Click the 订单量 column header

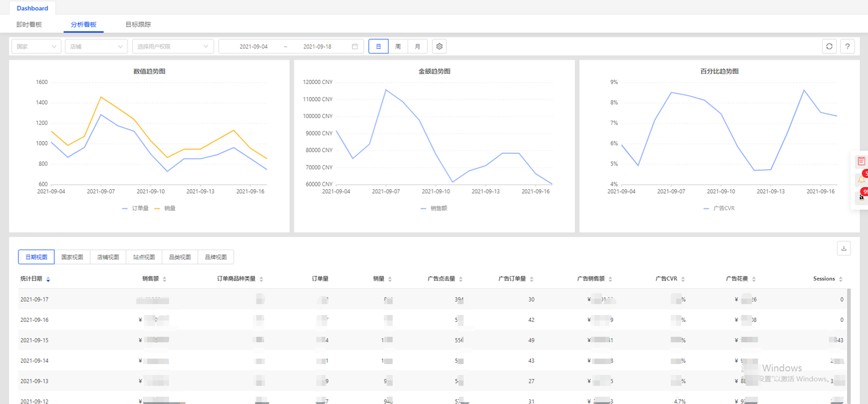click(320, 279)
